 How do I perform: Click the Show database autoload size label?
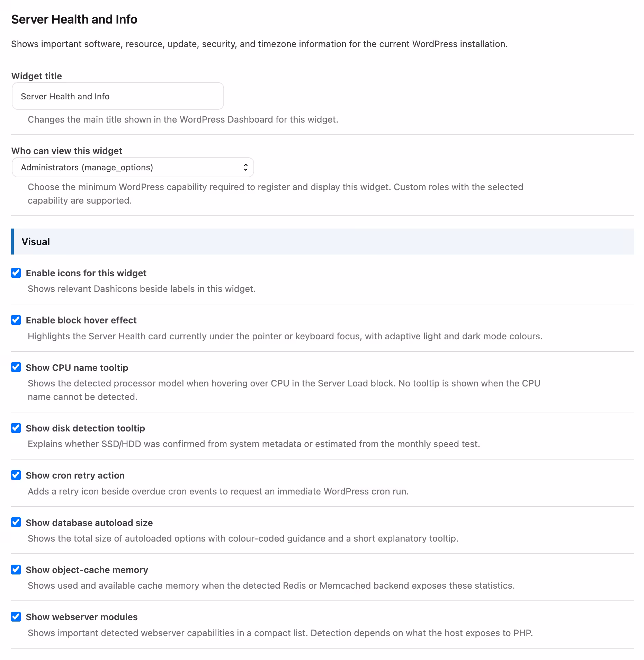[x=89, y=523]
